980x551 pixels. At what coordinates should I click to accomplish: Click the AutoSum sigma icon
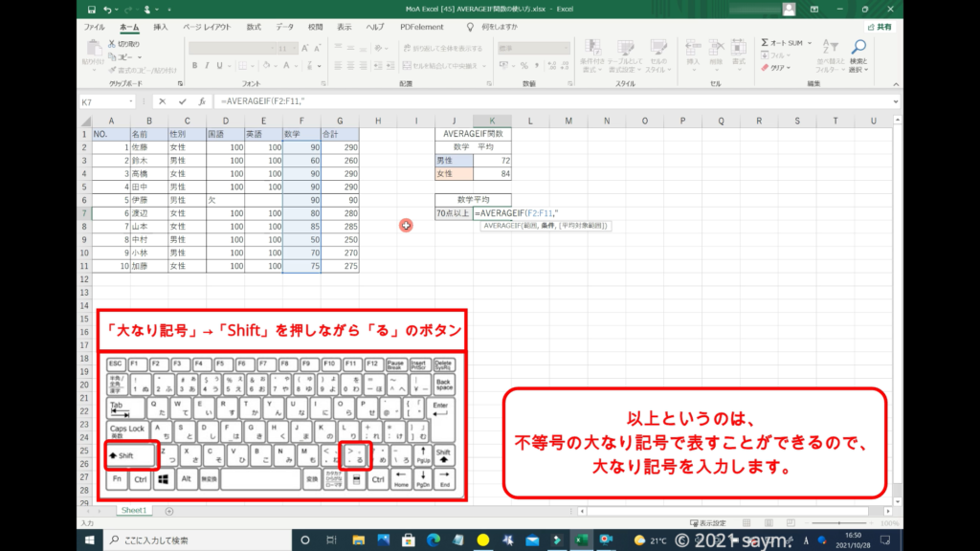point(767,43)
